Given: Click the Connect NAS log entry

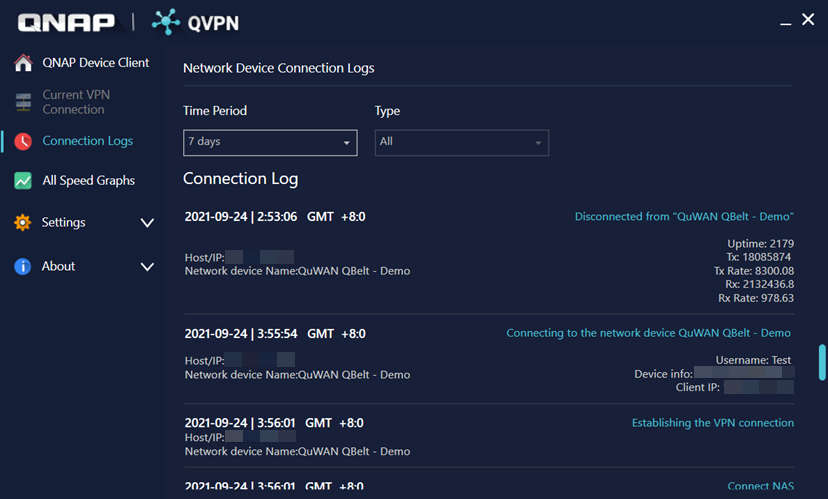Looking at the screenshot, I should point(760,486).
